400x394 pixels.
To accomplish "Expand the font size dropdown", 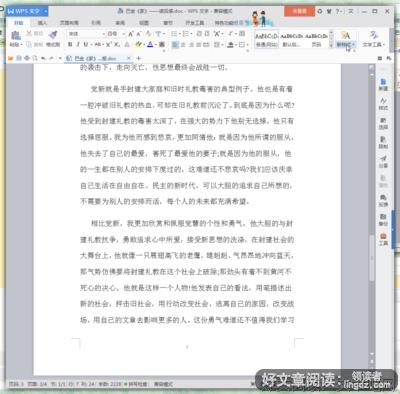I will [x=123, y=34].
